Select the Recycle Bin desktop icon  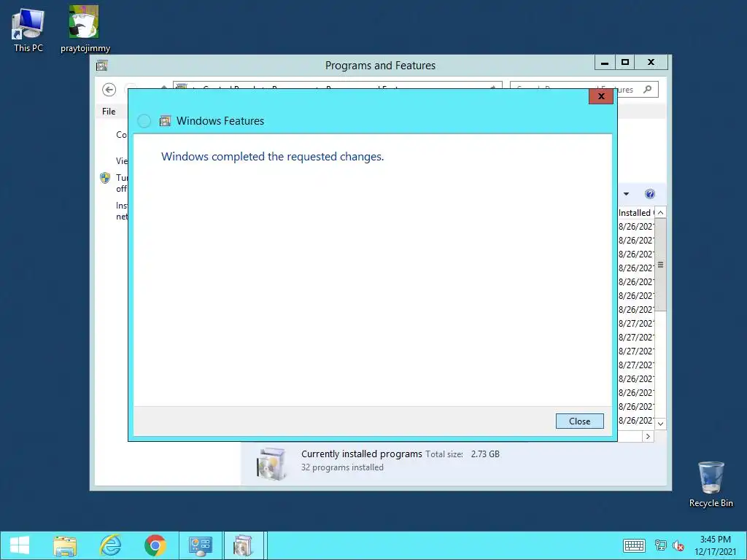click(711, 484)
